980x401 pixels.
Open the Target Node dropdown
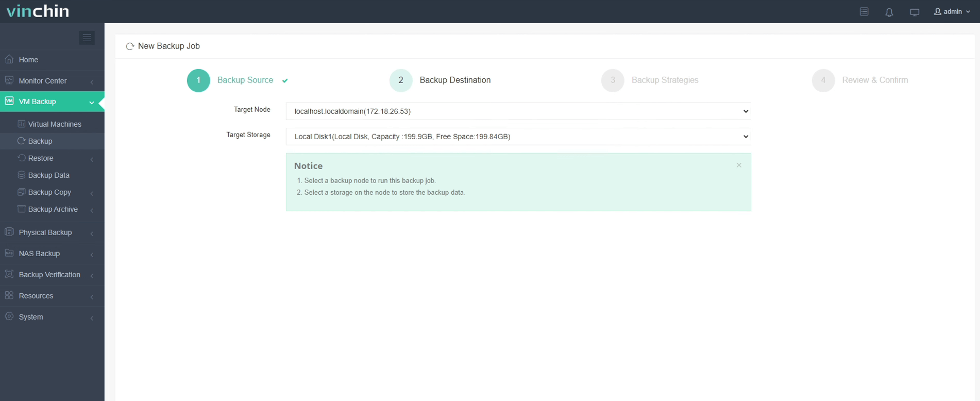518,111
